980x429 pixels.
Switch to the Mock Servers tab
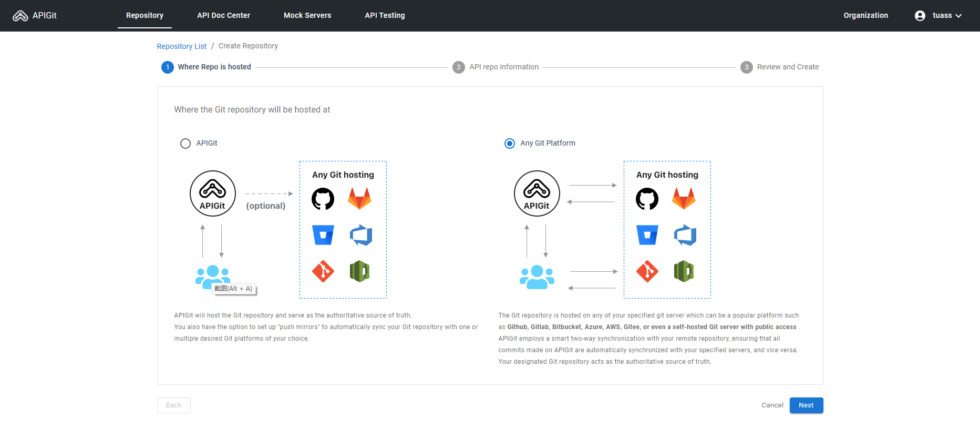(x=307, y=16)
